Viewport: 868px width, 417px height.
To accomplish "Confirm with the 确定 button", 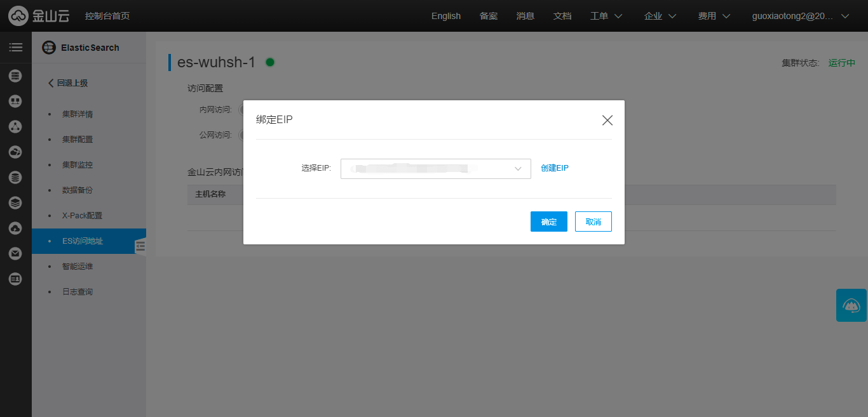I will coord(549,222).
